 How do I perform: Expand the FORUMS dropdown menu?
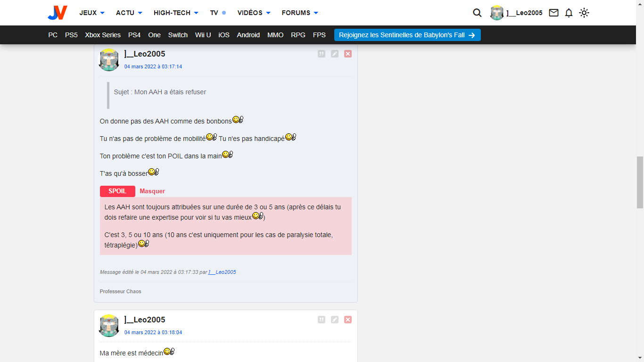pyautogui.click(x=300, y=13)
